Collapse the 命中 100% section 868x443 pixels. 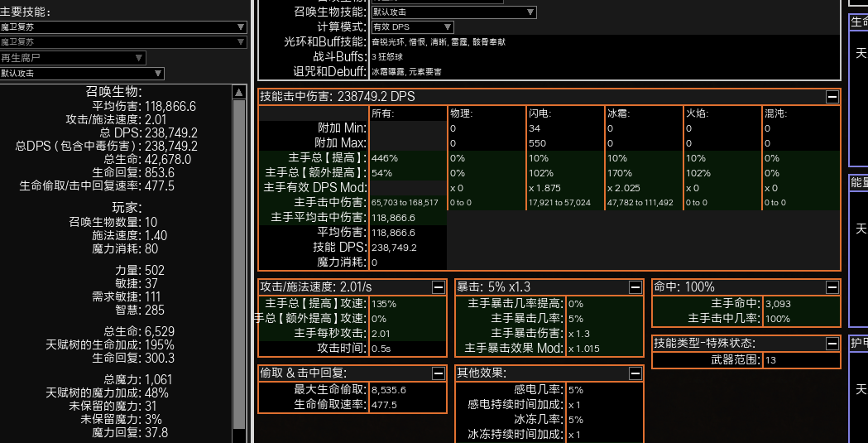[x=832, y=287]
